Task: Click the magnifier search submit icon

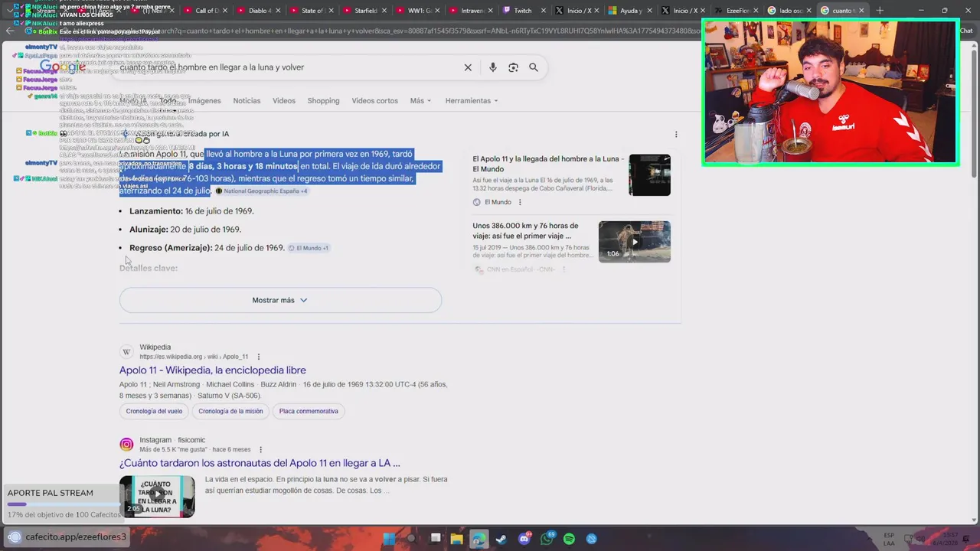Action: [534, 67]
